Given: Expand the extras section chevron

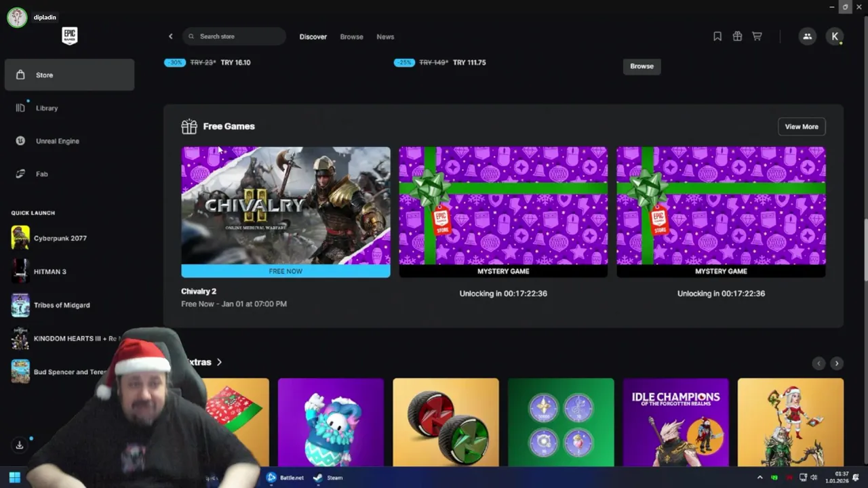Looking at the screenshot, I should tap(219, 363).
